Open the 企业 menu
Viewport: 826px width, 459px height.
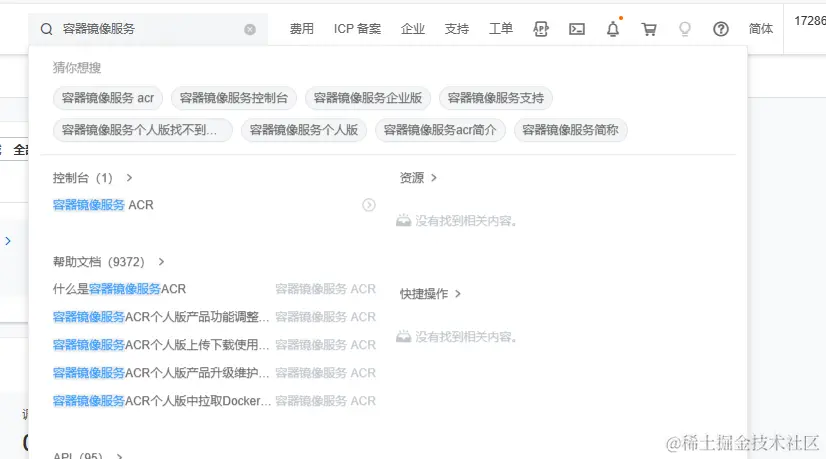(412, 29)
